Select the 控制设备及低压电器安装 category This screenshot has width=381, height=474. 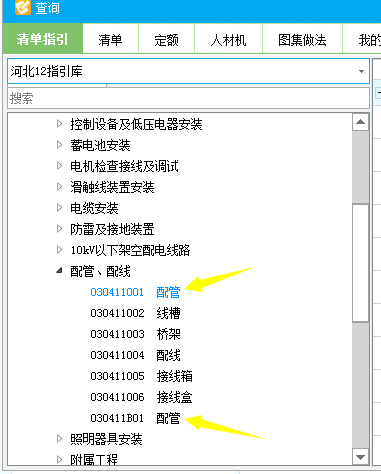pos(136,124)
